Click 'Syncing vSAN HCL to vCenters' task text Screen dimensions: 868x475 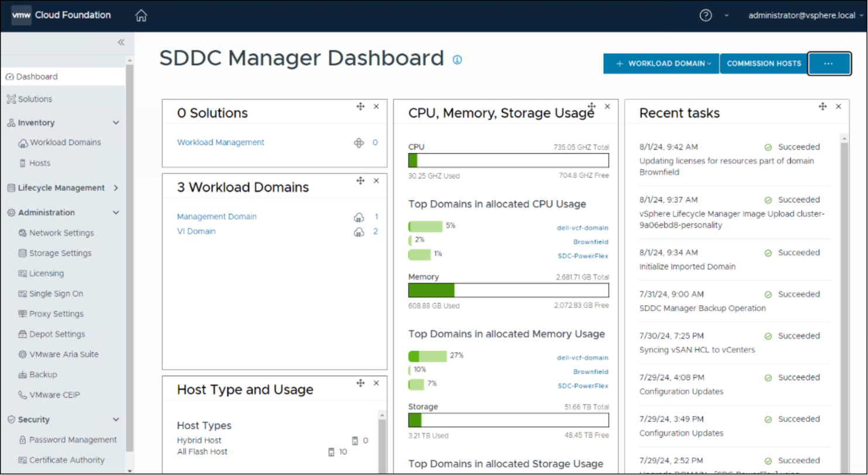pyautogui.click(x=697, y=350)
